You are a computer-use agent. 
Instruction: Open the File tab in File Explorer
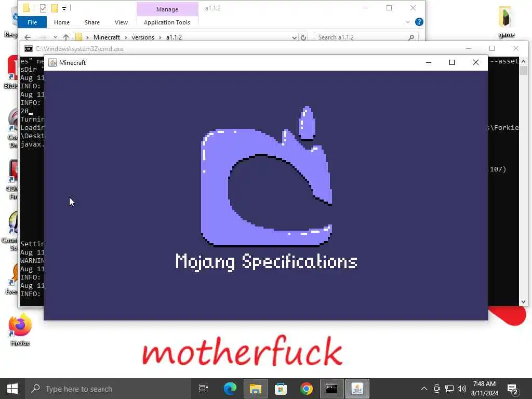pyautogui.click(x=32, y=22)
